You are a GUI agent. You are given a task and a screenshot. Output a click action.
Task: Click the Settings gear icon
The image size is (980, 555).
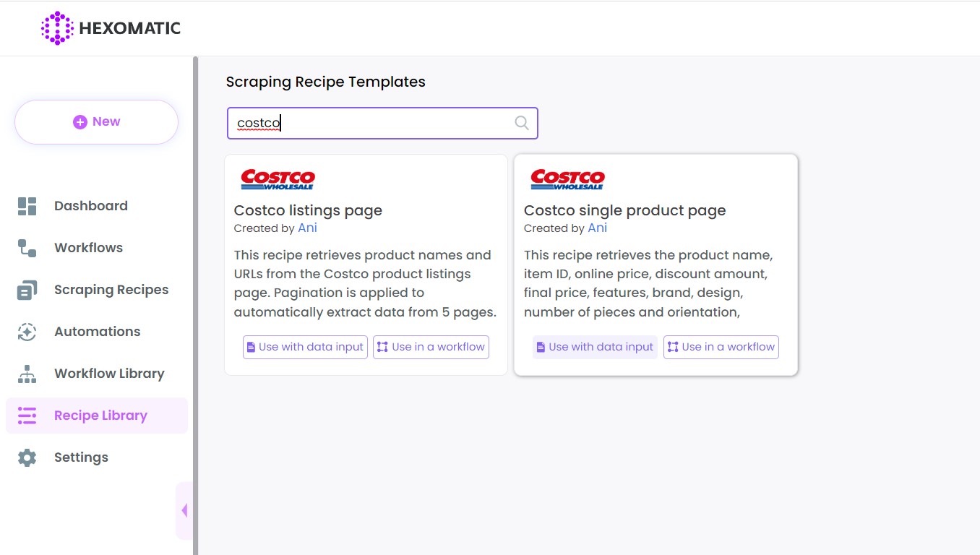point(27,457)
